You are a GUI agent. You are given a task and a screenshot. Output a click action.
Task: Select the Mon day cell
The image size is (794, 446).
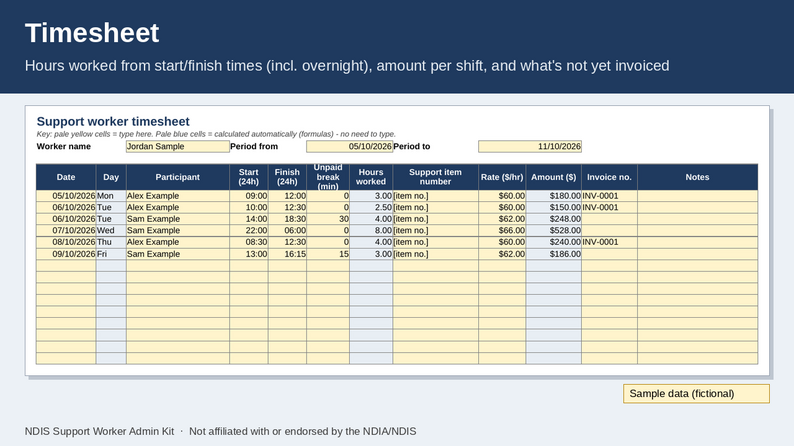coord(111,196)
